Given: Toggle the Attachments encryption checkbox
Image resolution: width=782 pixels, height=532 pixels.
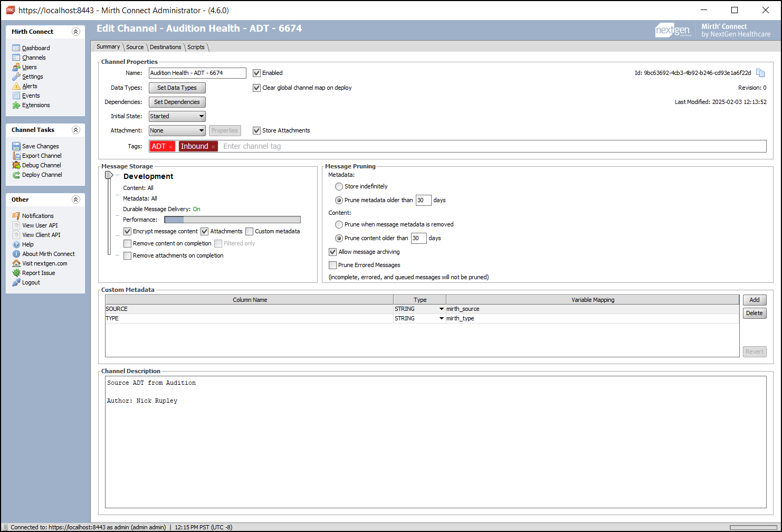Looking at the screenshot, I should pyautogui.click(x=205, y=231).
